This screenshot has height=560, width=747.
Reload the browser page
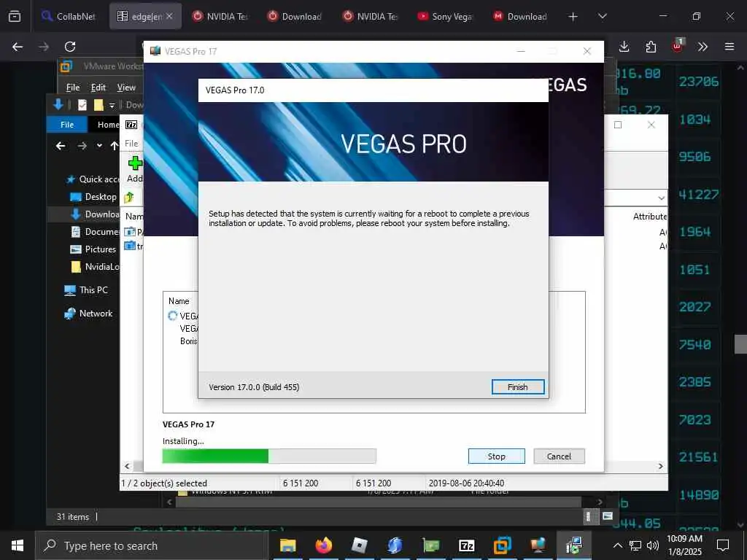70,47
